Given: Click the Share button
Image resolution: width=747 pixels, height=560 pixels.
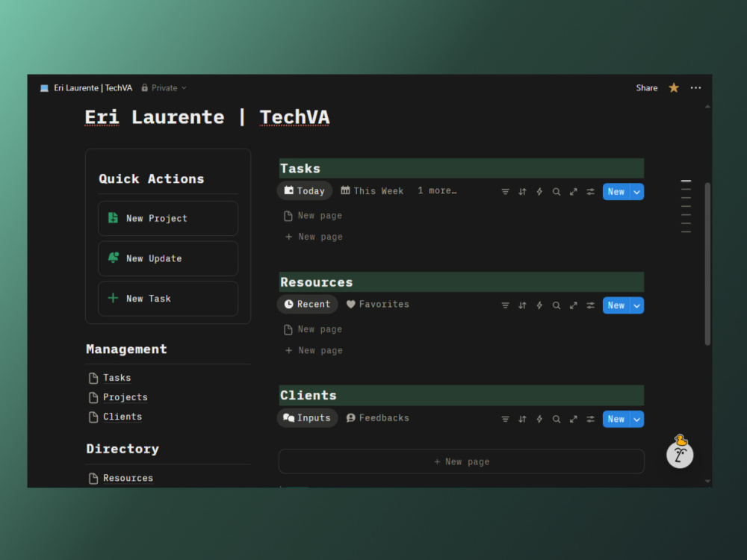Looking at the screenshot, I should 646,87.
